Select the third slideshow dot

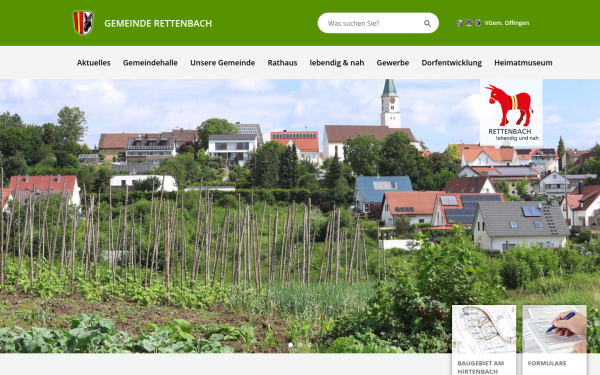310,345
